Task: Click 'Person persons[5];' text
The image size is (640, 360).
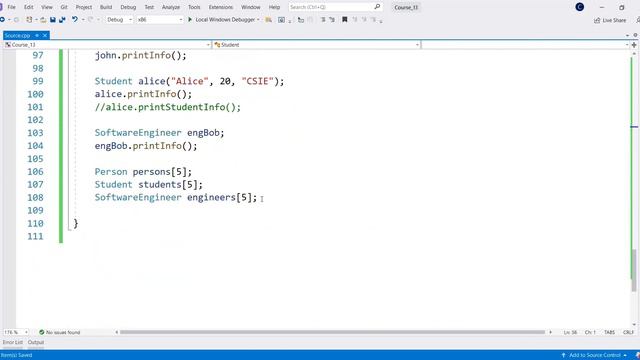Action: (x=143, y=171)
